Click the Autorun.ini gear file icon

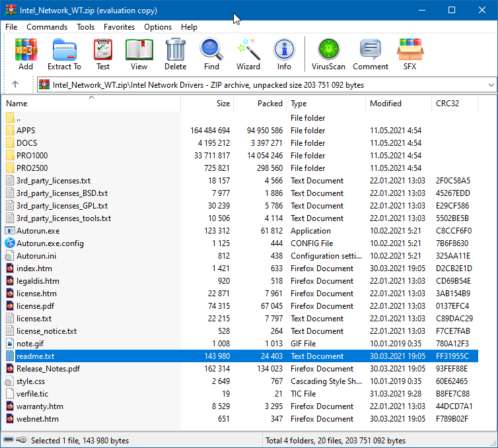10,256
